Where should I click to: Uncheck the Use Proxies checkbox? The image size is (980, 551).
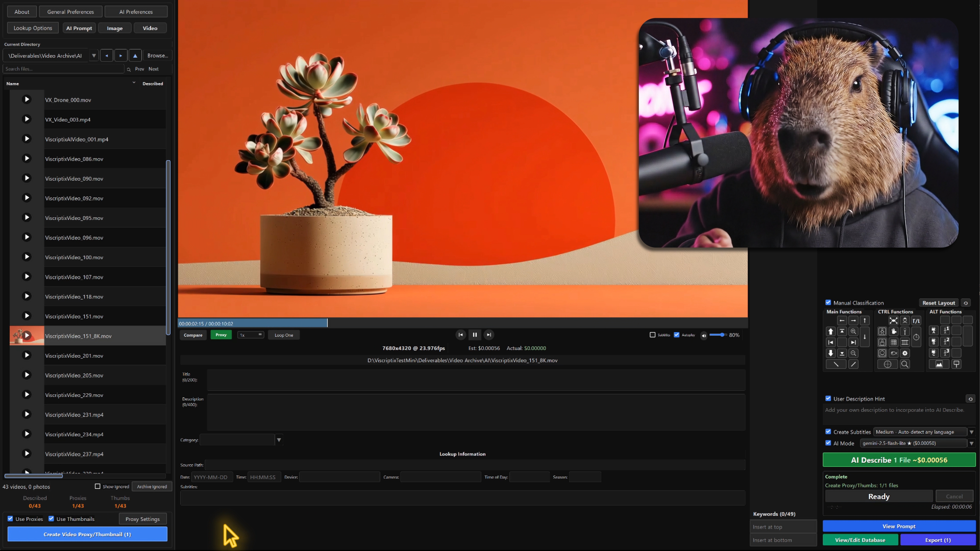coord(10,519)
